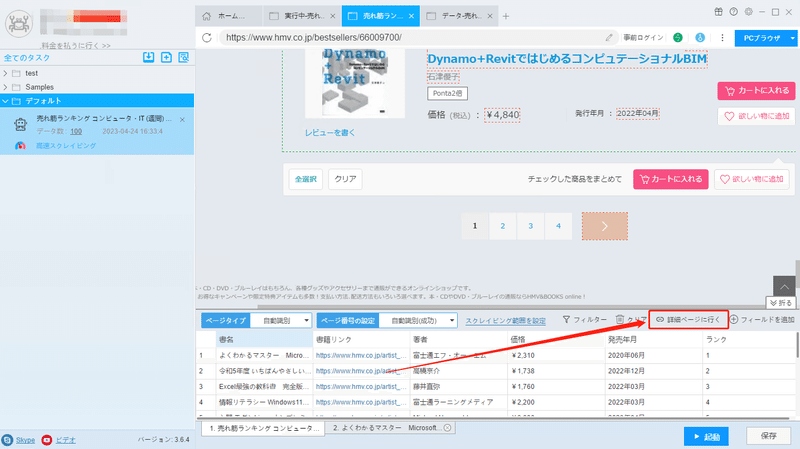Remove the 売れ筋ランキング task with its X

point(182,119)
